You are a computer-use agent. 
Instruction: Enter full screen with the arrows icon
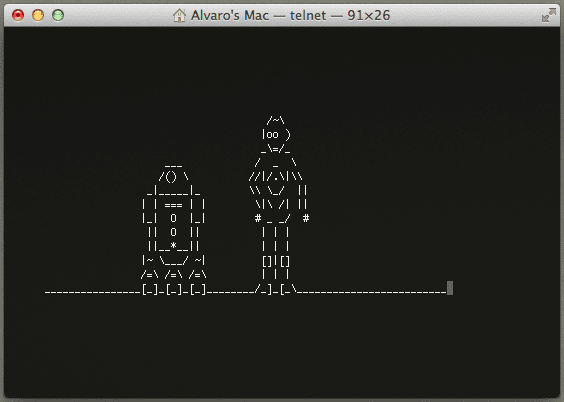point(549,15)
